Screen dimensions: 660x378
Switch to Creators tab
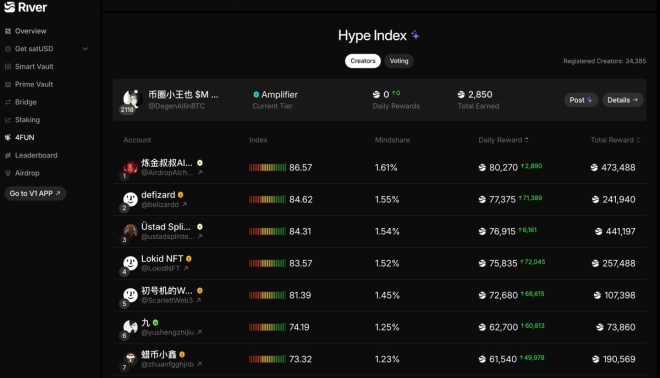click(362, 61)
